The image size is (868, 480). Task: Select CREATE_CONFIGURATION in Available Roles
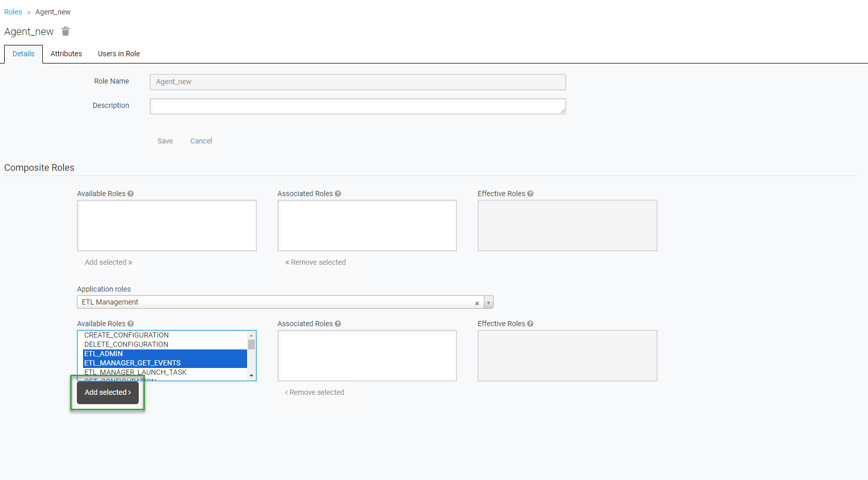click(126, 335)
